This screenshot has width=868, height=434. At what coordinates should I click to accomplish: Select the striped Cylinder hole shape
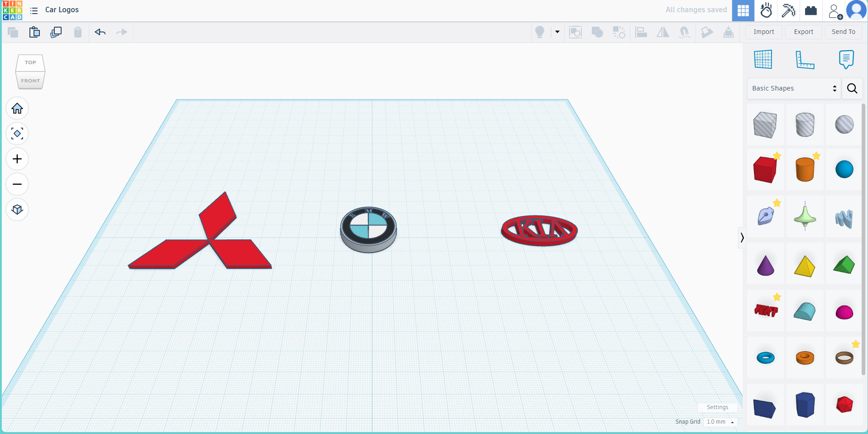805,125
